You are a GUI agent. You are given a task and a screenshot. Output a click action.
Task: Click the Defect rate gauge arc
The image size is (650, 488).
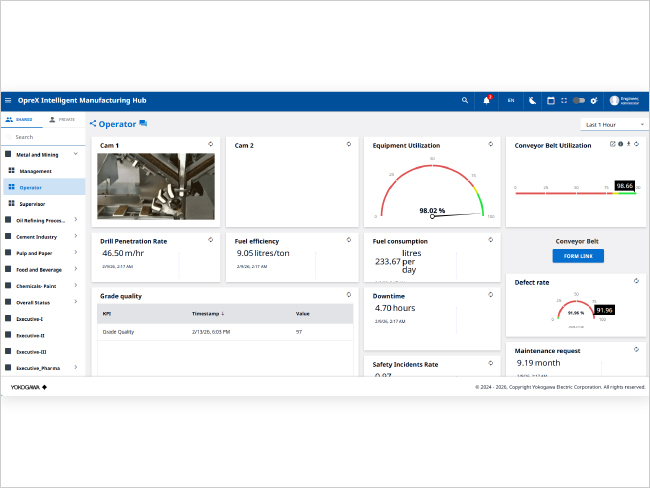pos(576,308)
